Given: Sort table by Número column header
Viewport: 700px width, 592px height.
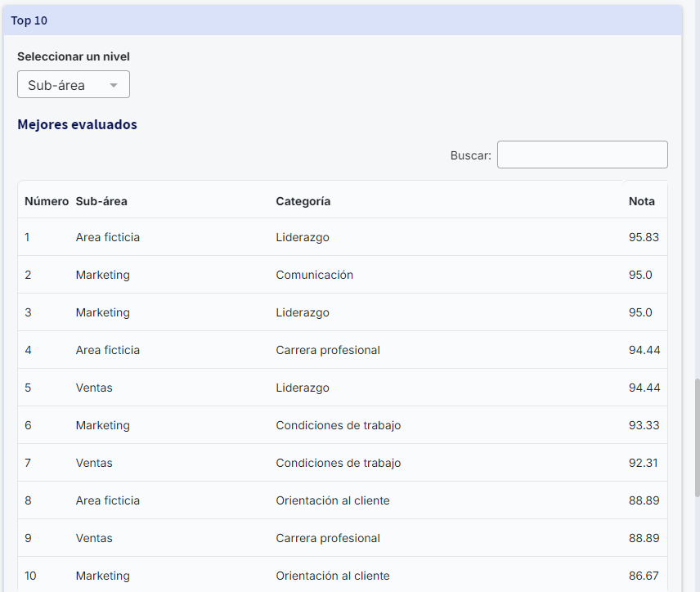Looking at the screenshot, I should (x=47, y=201).
